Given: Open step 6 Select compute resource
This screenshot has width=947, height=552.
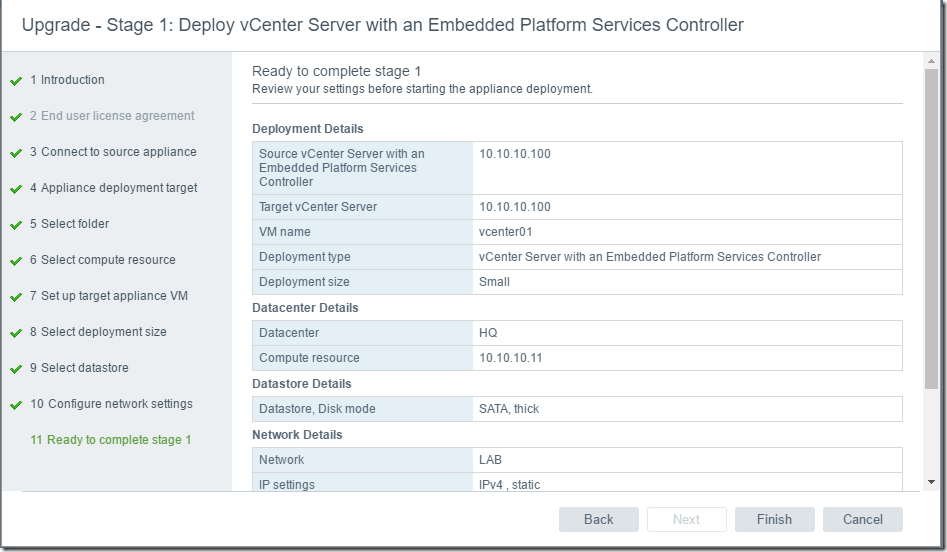Looking at the screenshot, I should pyautogui.click(x=103, y=260).
